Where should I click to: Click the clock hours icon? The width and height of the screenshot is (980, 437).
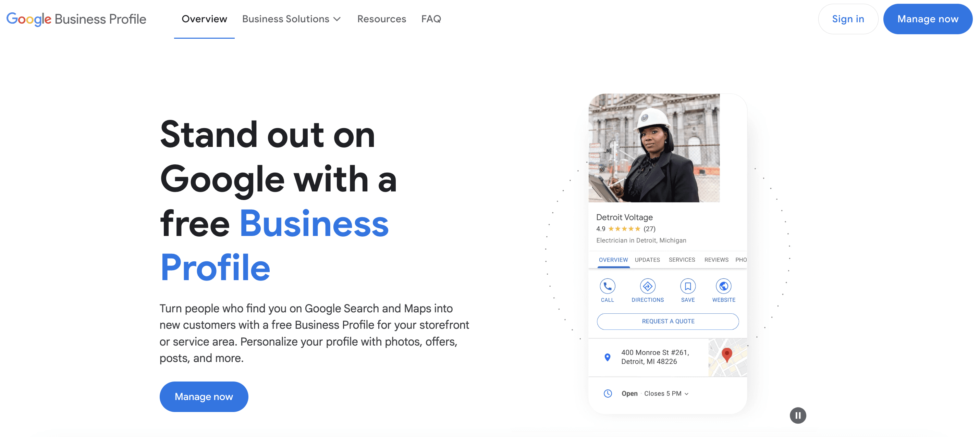pos(608,393)
